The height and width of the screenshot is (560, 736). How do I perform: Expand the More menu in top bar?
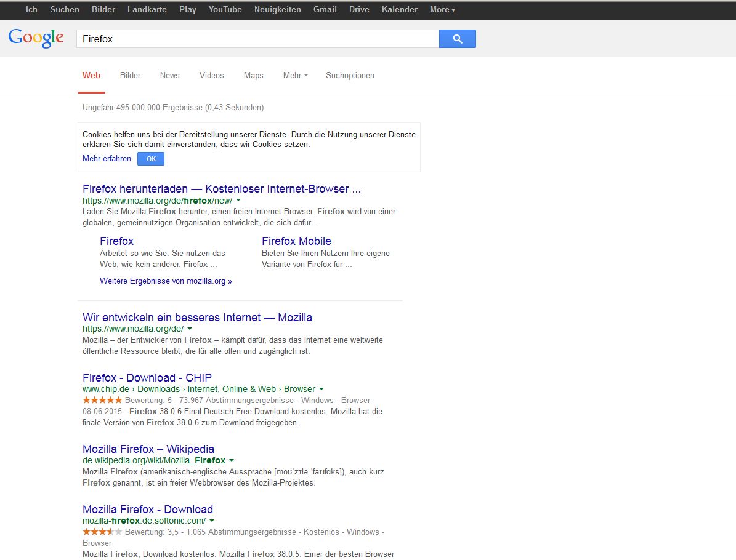[x=442, y=9]
